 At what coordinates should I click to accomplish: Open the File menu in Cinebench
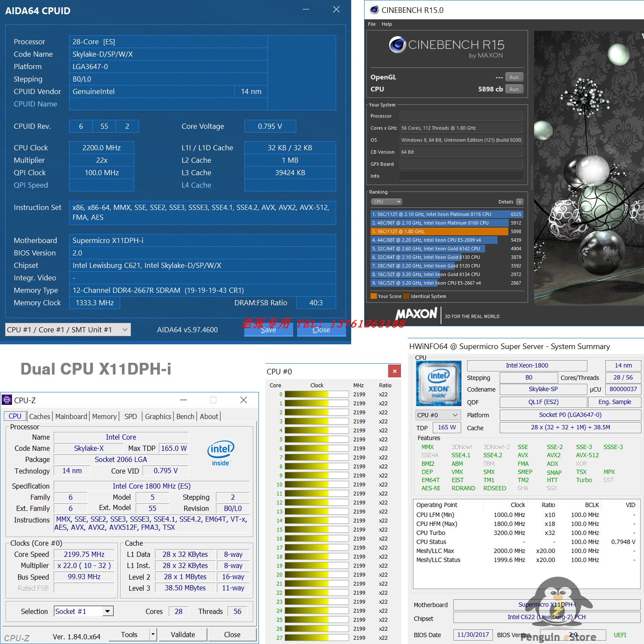pos(371,24)
